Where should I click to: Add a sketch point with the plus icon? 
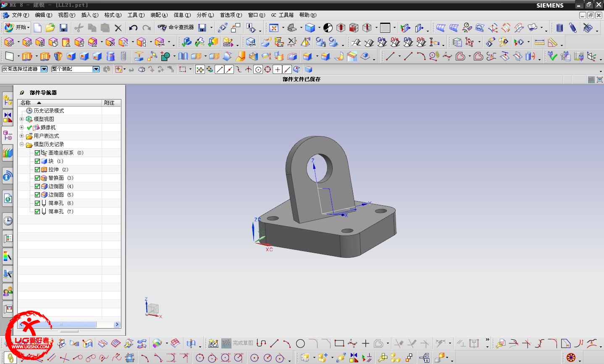365,343
